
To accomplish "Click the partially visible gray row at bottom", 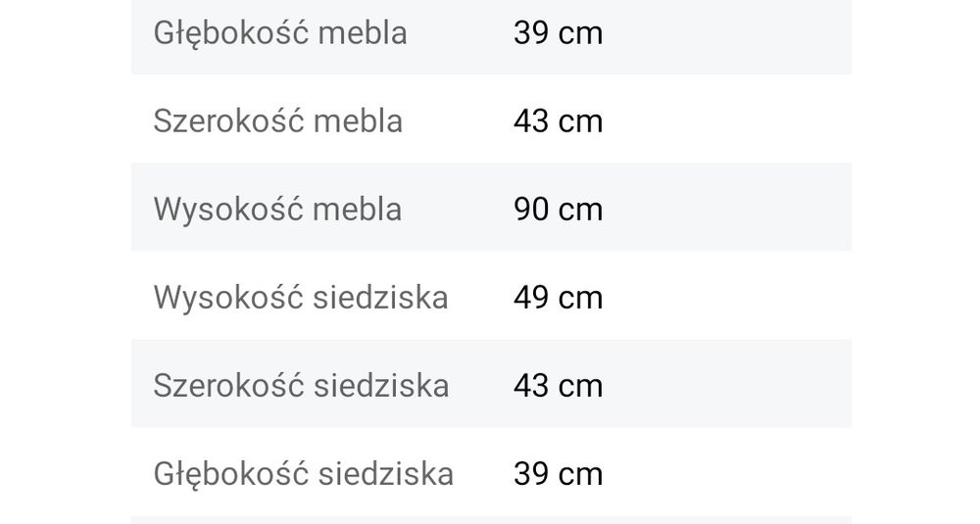I will 490,519.
